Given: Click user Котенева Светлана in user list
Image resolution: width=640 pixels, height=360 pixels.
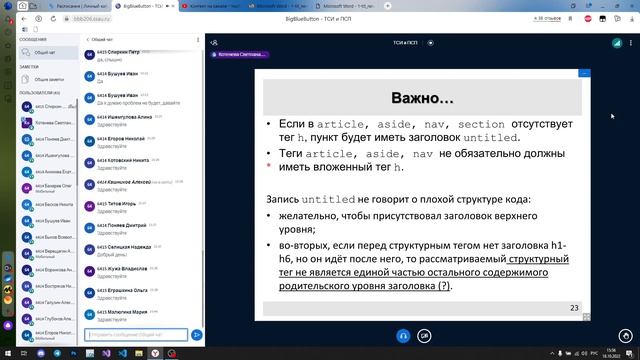Looking at the screenshot, I should (48, 123).
